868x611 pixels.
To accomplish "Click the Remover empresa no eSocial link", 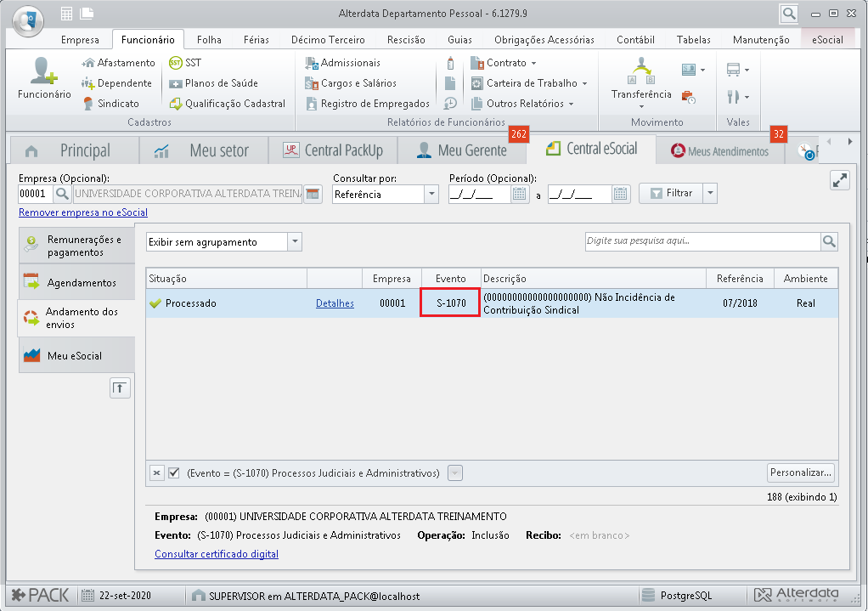I will click(x=83, y=212).
